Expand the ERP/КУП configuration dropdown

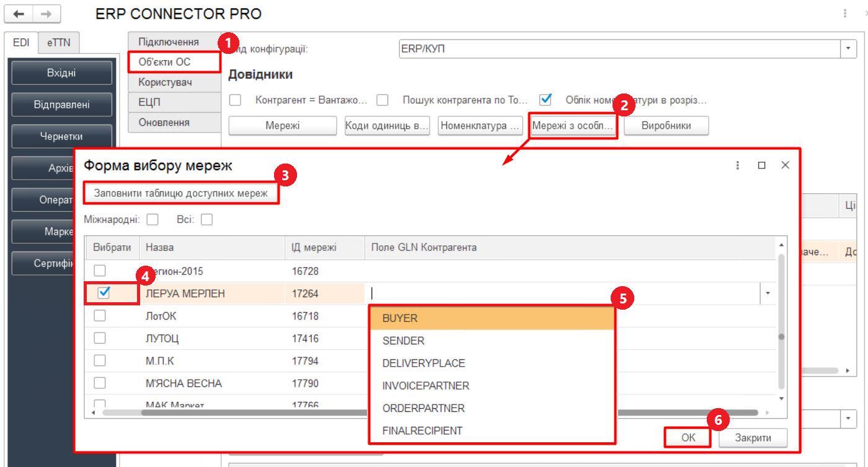coord(848,49)
